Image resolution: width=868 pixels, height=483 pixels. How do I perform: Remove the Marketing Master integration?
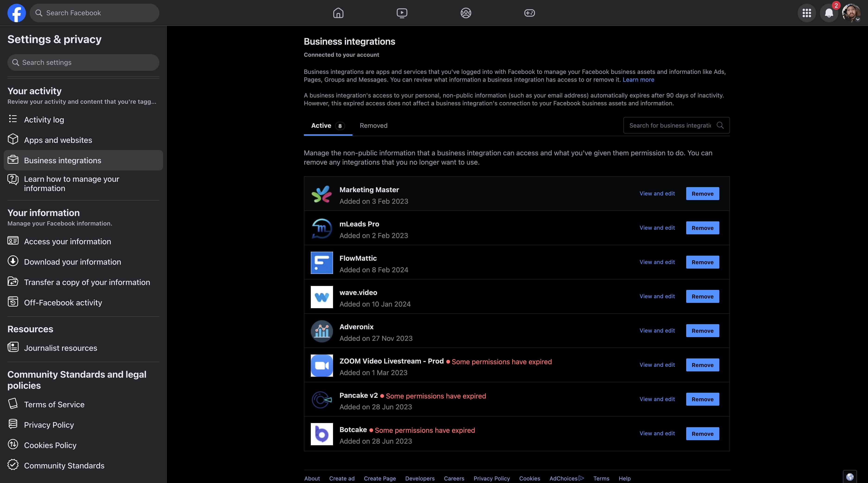click(703, 194)
